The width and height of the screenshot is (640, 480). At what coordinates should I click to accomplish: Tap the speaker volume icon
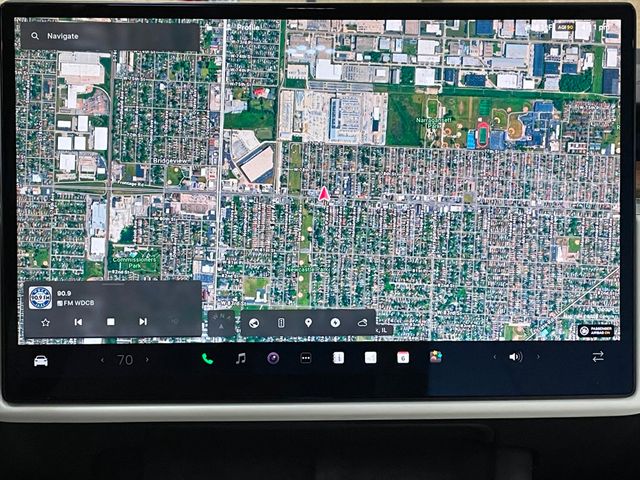pyautogui.click(x=516, y=357)
